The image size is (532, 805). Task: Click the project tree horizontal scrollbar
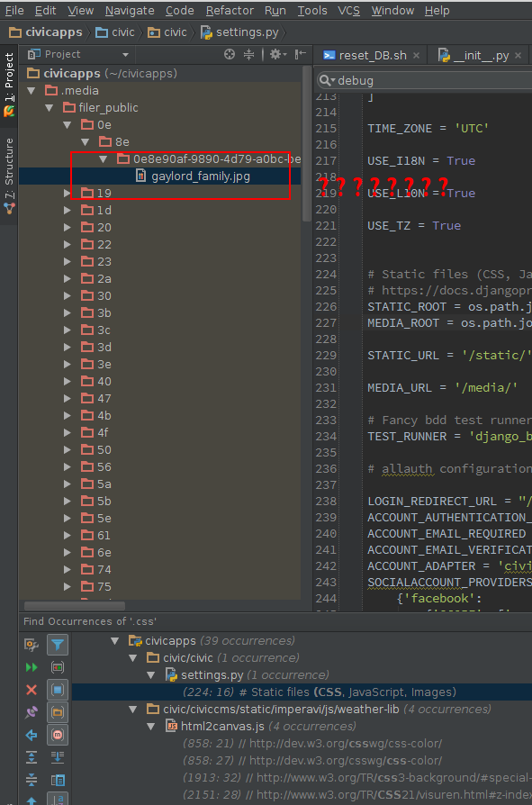coord(75,606)
